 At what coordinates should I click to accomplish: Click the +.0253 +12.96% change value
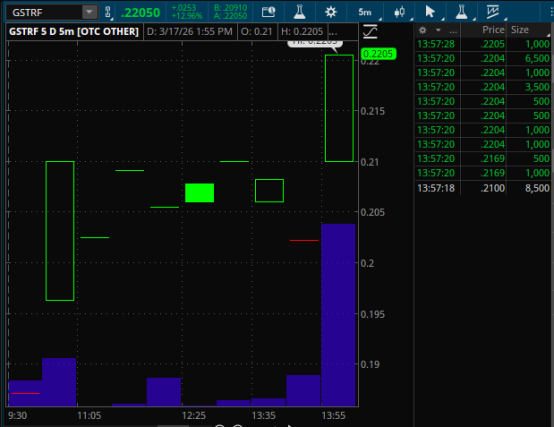click(x=187, y=12)
